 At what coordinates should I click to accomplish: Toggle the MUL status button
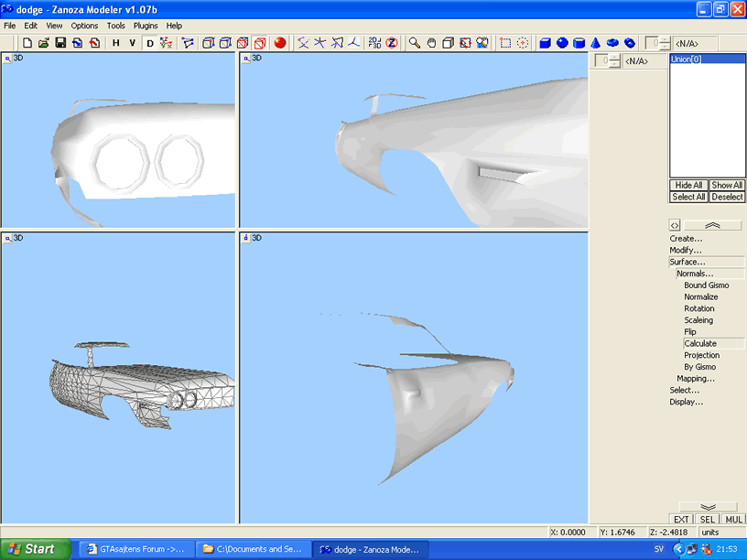point(733,519)
